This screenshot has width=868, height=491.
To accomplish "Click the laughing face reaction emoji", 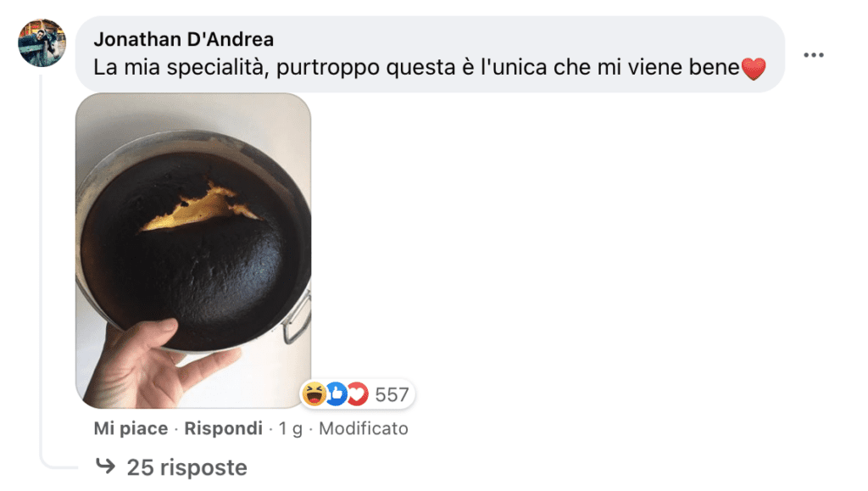I will 314,394.
